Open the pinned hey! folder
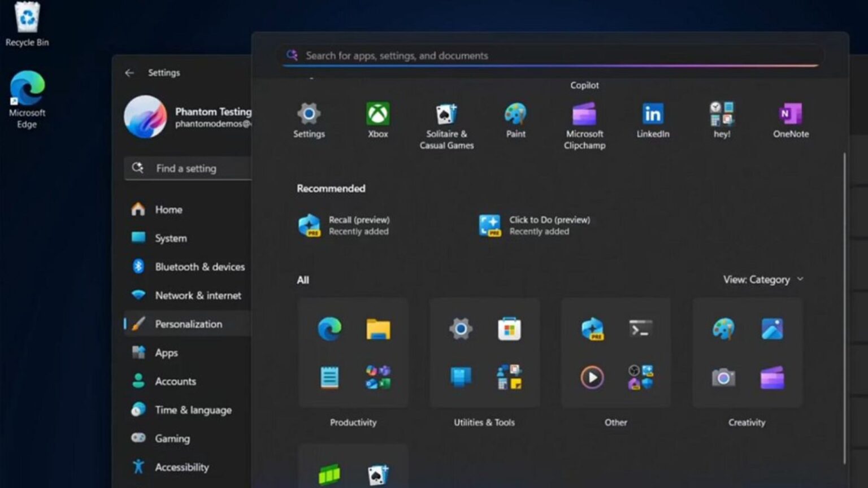The height and width of the screenshot is (488, 868). [x=722, y=120]
